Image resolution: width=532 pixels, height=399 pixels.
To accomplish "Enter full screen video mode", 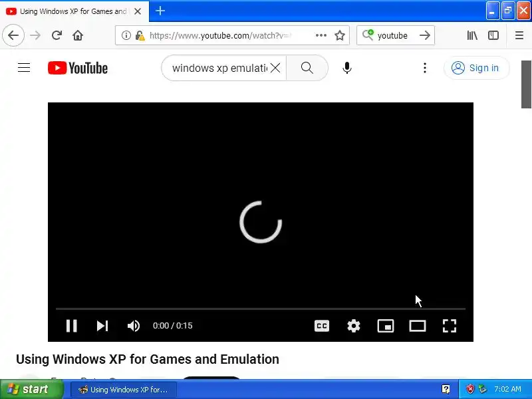I will pos(450,326).
